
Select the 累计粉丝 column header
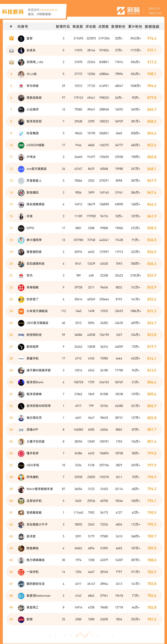point(135,26)
